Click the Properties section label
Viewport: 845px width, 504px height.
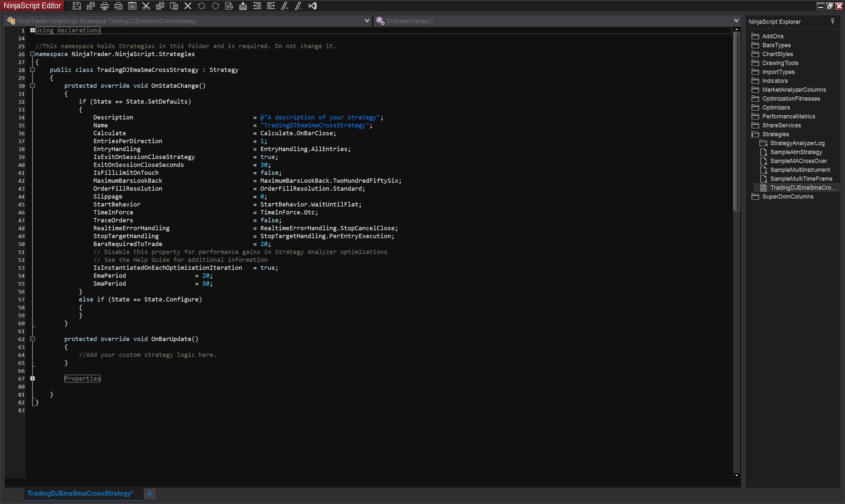tap(82, 379)
